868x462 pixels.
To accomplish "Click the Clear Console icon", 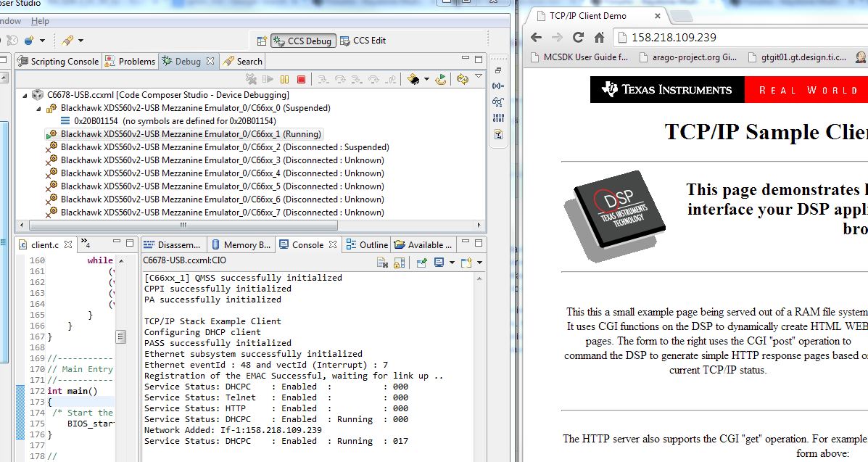I will click(x=383, y=263).
